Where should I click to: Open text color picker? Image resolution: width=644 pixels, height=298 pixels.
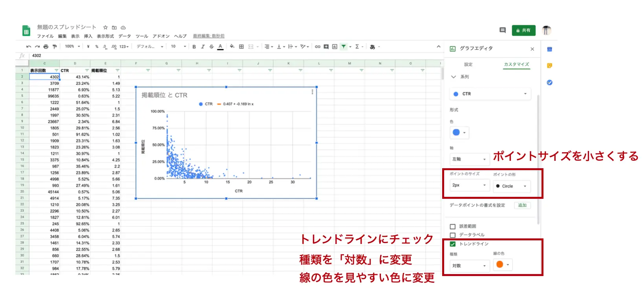coord(220,47)
